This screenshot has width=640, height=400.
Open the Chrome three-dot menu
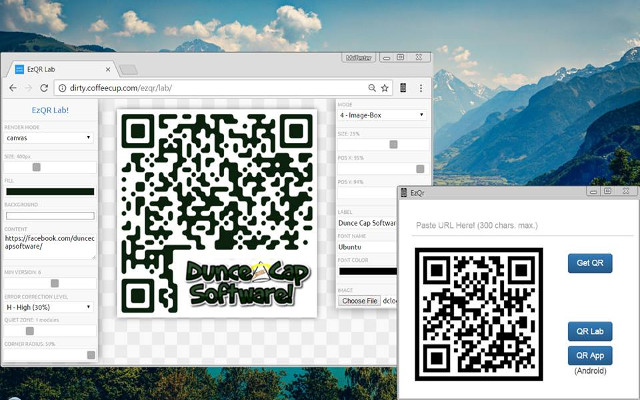click(x=421, y=88)
